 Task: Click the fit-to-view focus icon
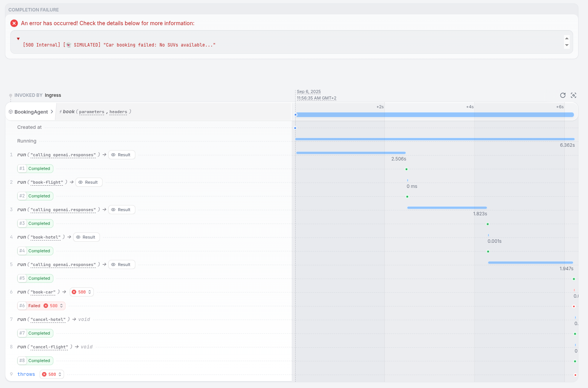(x=574, y=95)
